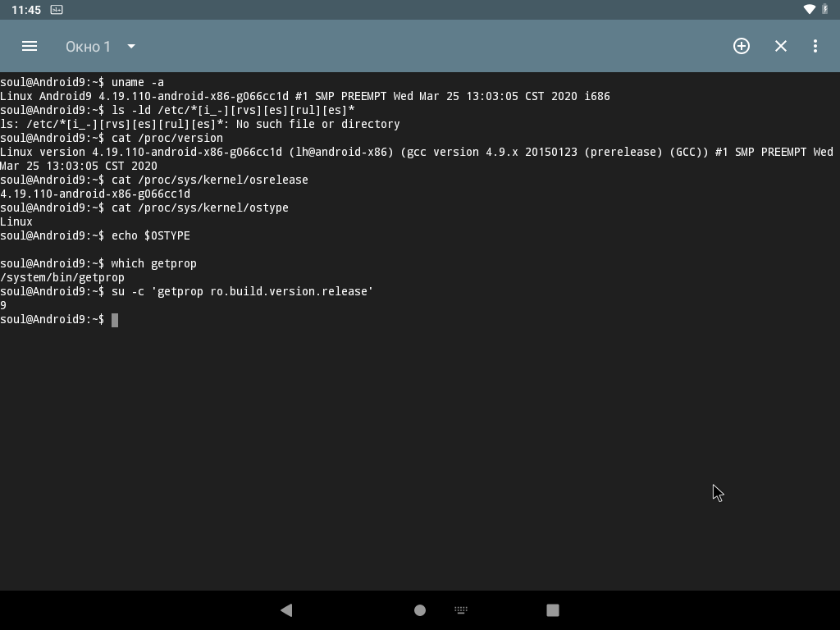Click the '/system/bin/getprop' output line
This screenshot has height=630, width=840.
[62, 277]
